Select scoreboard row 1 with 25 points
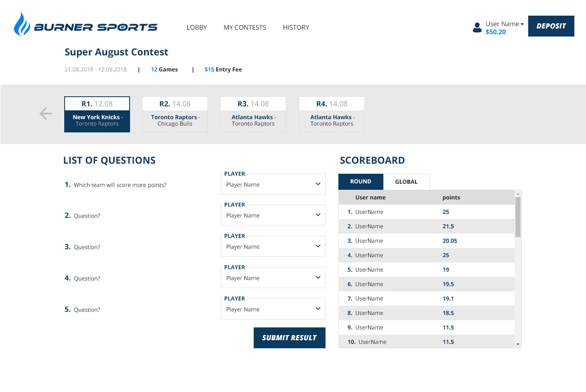The height and width of the screenshot is (392, 586). click(x=426, y=212)
